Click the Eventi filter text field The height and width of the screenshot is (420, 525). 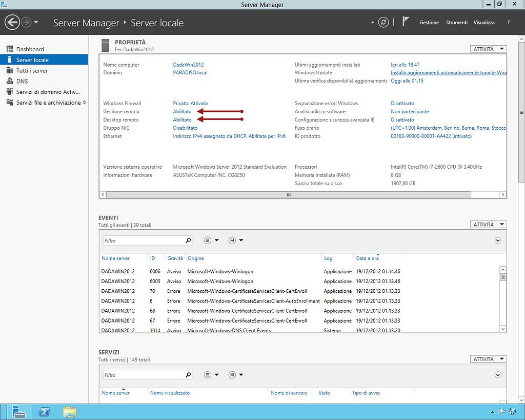point(144,240)
